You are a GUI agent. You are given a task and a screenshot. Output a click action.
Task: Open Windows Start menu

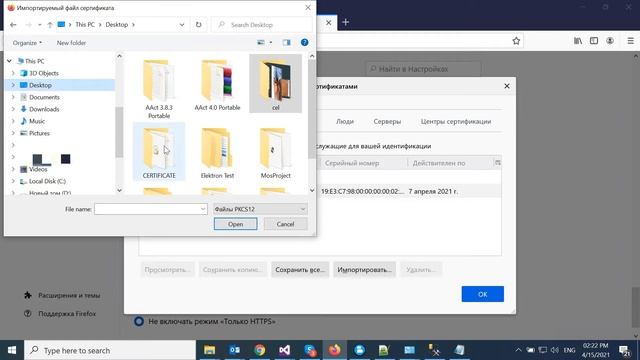pyautogui.click(x=12, y=350)
